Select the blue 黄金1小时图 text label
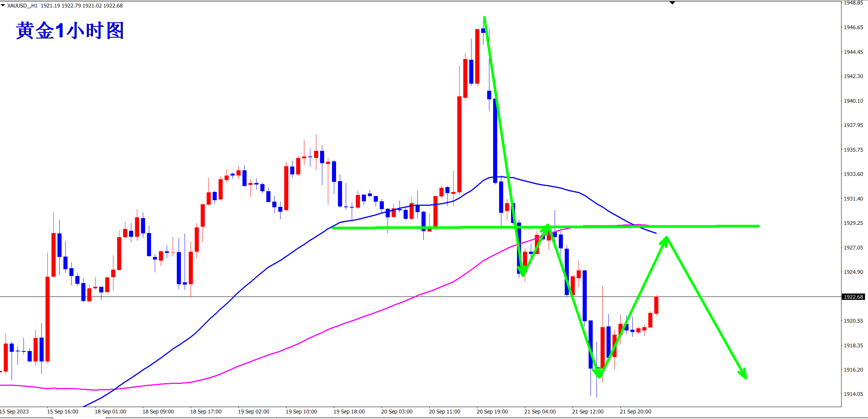 (x=70, y=31)
